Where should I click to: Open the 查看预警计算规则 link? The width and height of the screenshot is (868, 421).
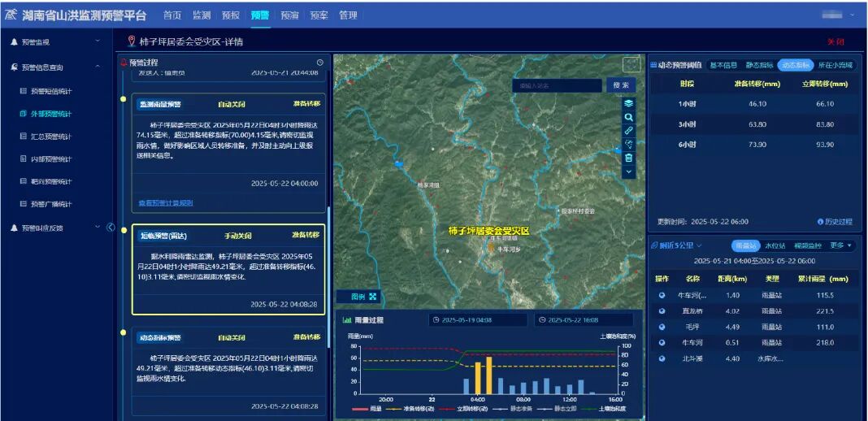[165, 203]
